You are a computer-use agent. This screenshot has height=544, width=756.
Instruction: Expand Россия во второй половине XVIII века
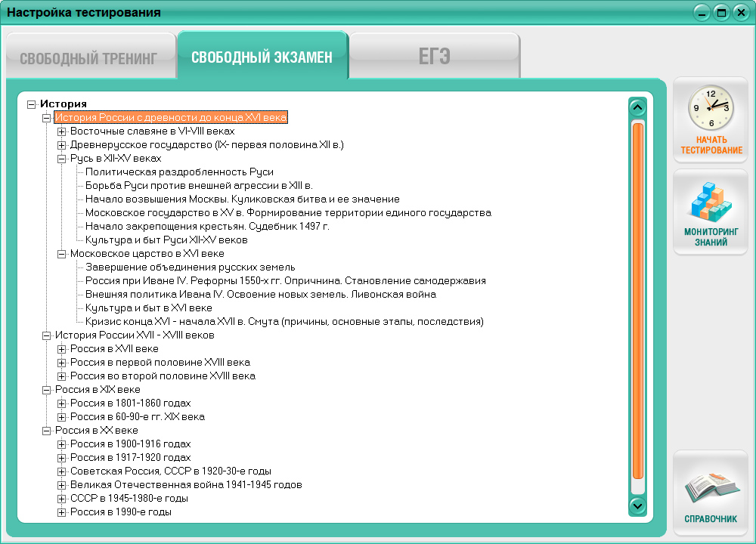(61, 376)
